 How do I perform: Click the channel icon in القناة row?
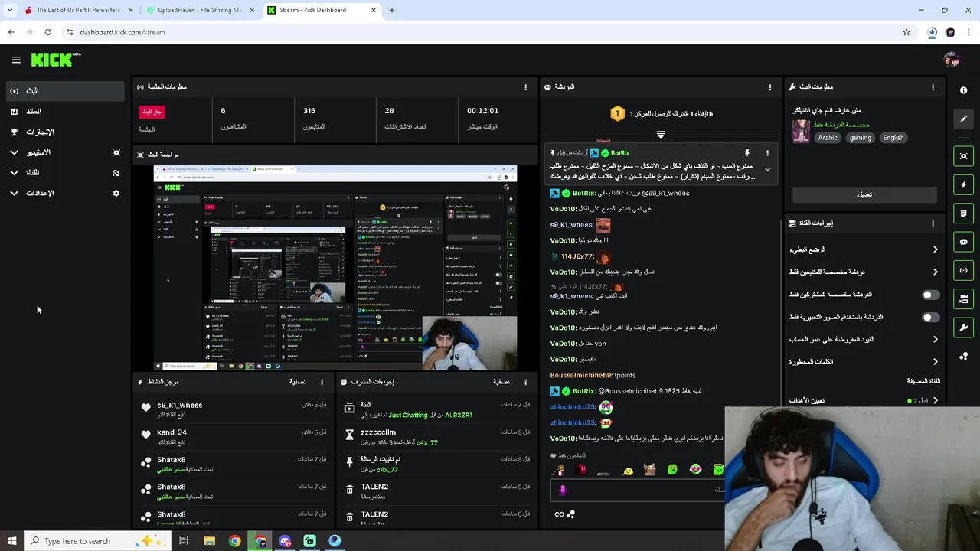[x=116, y=173]
